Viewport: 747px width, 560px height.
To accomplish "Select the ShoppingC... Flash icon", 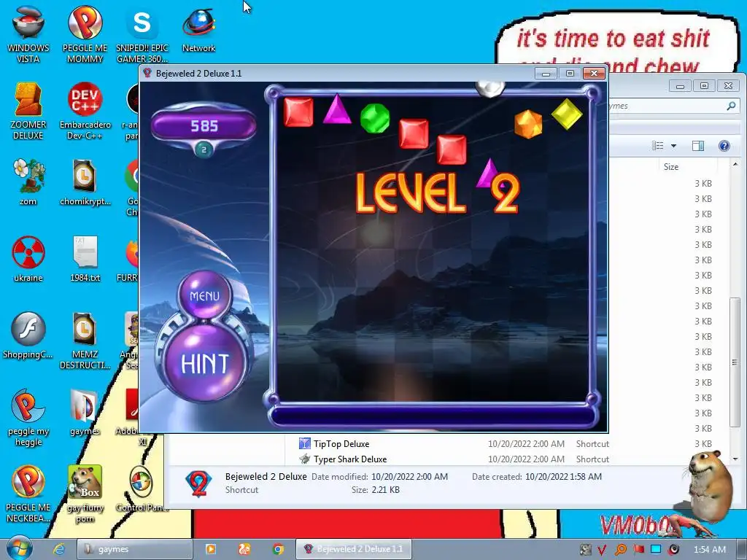I will [x=28, y=335].
